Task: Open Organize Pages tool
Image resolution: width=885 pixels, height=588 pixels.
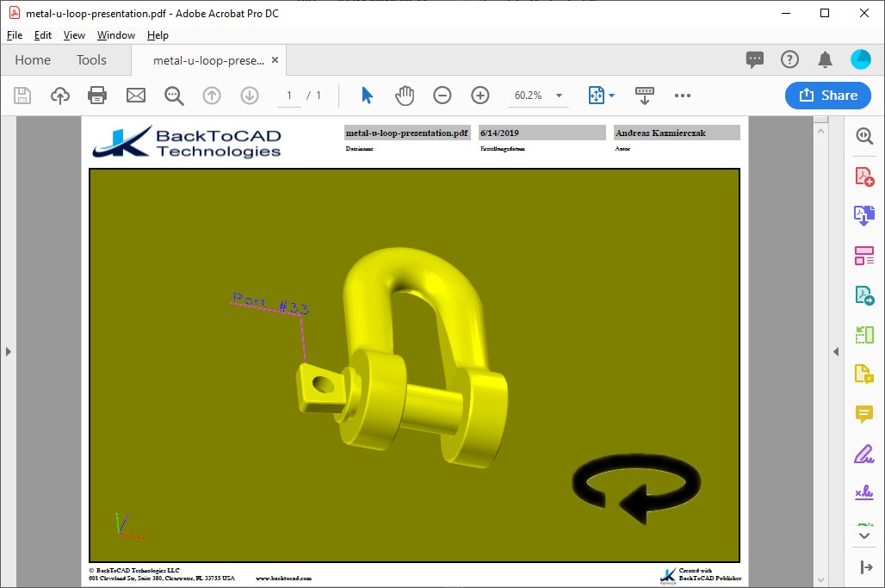Action: [864, 256]
